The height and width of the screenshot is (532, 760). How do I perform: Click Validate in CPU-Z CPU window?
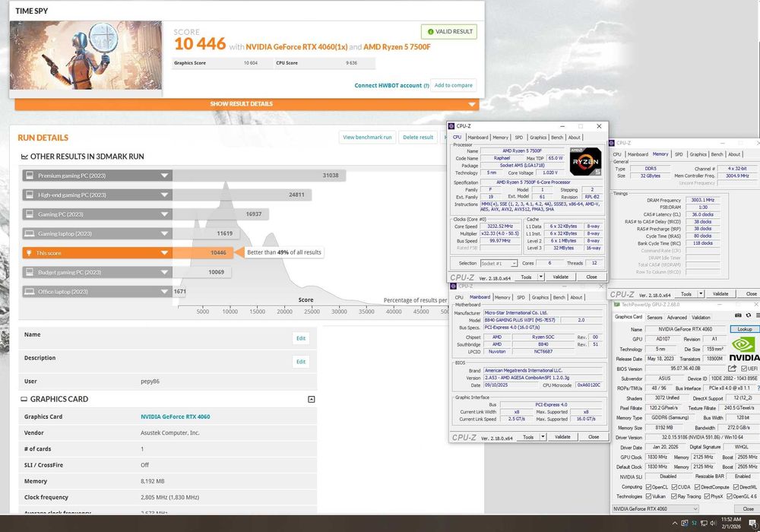coord(560,277)
